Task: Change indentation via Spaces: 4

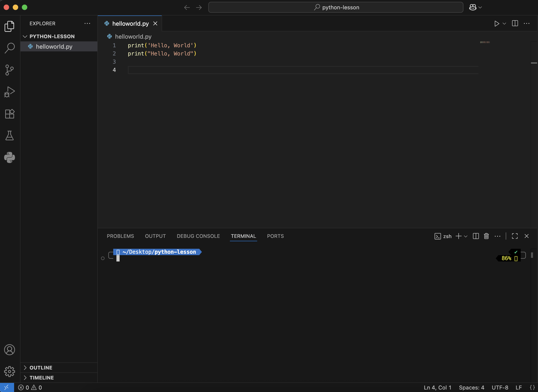Action: pos(472,387)
